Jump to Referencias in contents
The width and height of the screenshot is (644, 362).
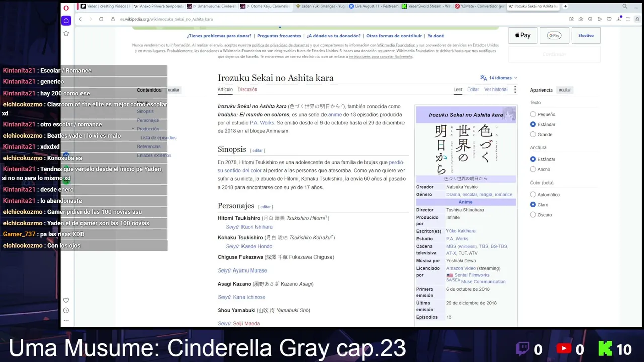click(148, 146)
